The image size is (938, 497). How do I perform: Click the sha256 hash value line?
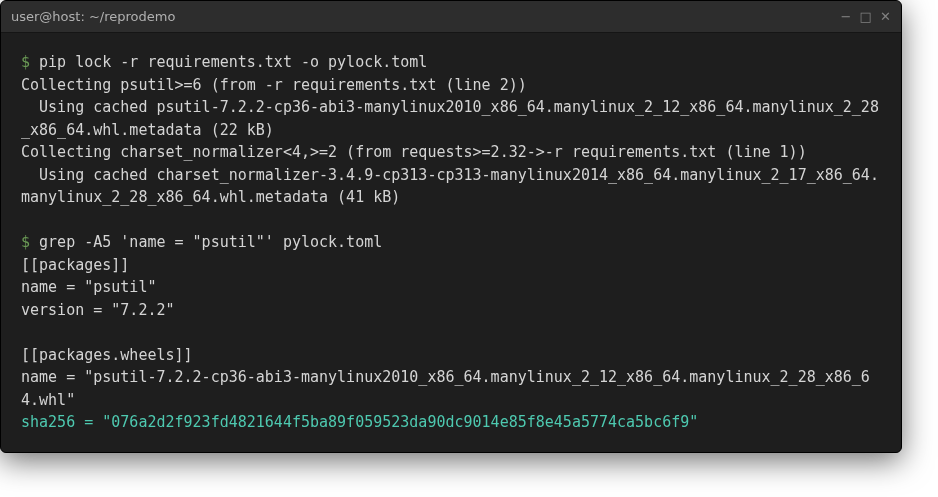click(359, 422)
